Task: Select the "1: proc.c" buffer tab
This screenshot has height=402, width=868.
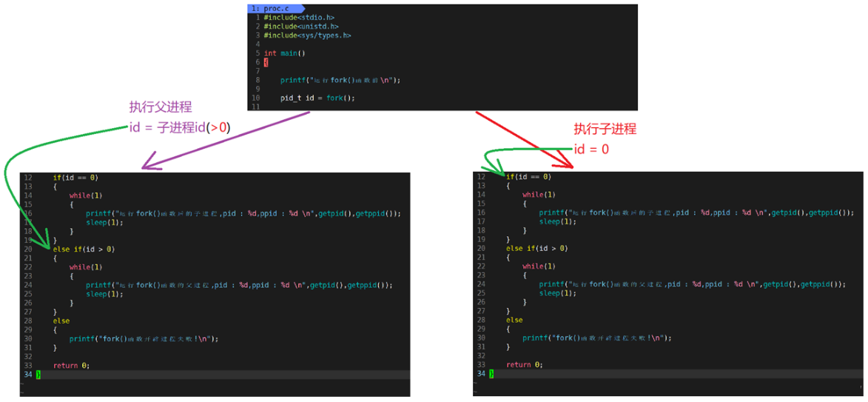Action: click(x=275, y=8)
